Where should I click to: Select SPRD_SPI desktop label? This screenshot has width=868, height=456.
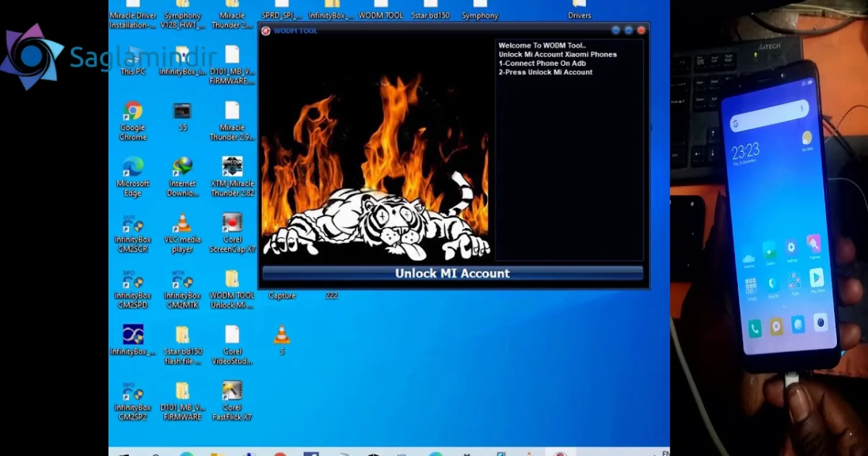coord(282,16)
